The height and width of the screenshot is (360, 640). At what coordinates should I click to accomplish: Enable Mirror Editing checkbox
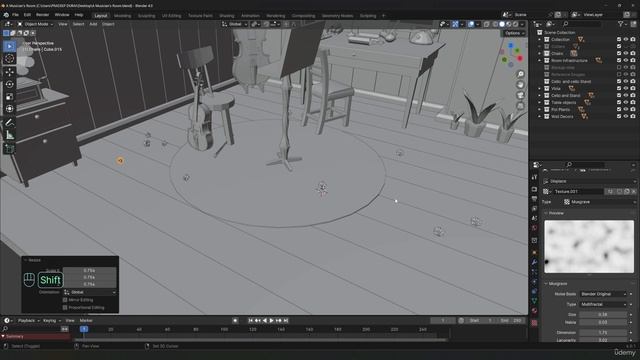pos(65,300)
